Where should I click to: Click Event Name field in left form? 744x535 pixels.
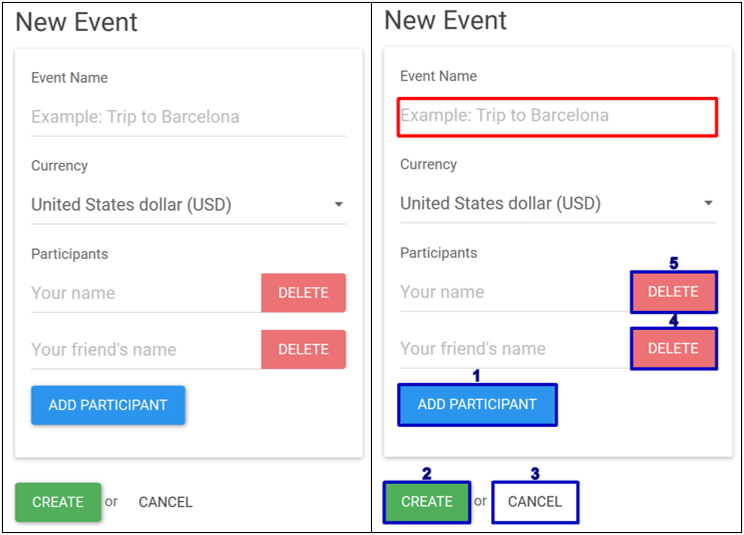[x=188, y=117]
